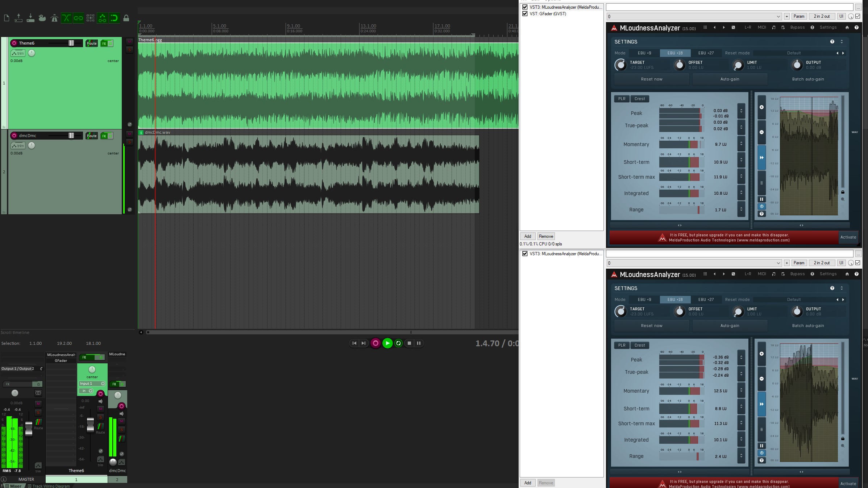Click the New Project icon in main toolbar
The height and width of the screenshot is (488, 868).
tap(7, 18)
